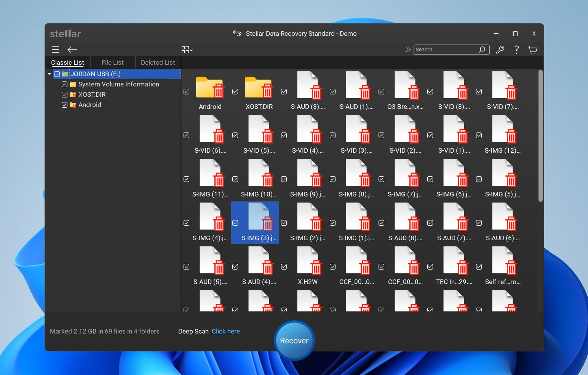Select the activation key icon

[x=500, y=49]
